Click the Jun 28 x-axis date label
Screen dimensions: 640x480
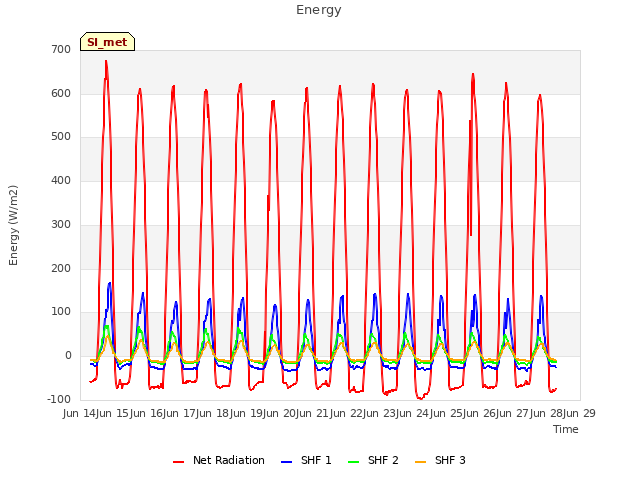547,413
